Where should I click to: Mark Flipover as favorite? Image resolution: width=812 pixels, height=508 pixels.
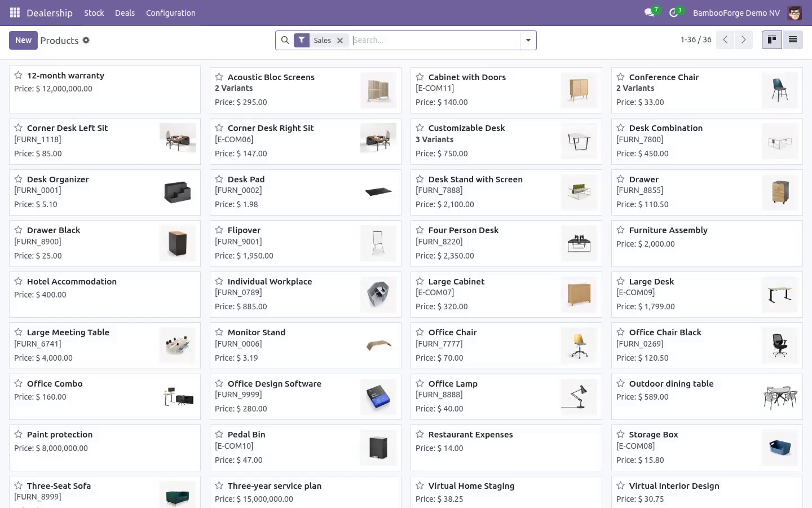point(219,230)
